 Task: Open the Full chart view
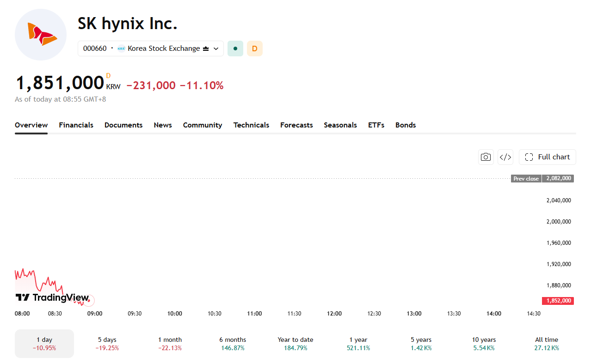coord(548,157)
